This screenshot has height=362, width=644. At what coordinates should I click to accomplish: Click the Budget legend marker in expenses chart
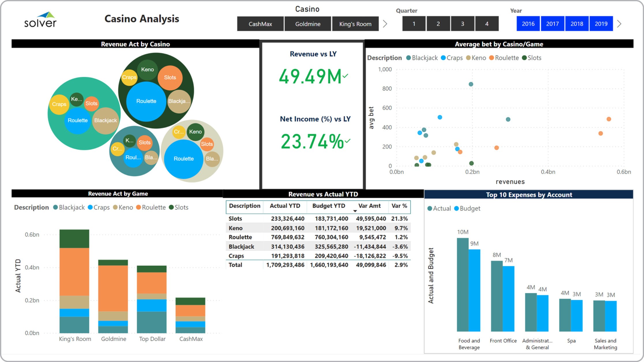[456, 208]
